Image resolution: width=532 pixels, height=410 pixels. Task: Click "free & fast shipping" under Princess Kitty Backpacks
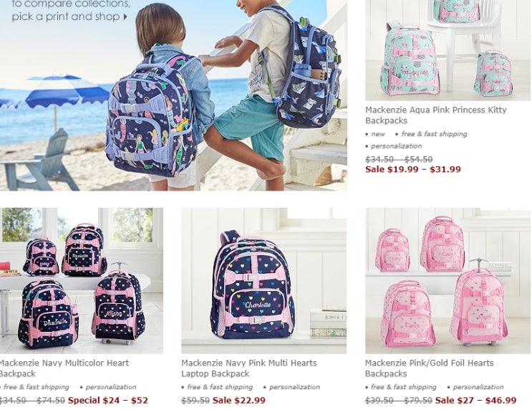(x=434, y=134)
